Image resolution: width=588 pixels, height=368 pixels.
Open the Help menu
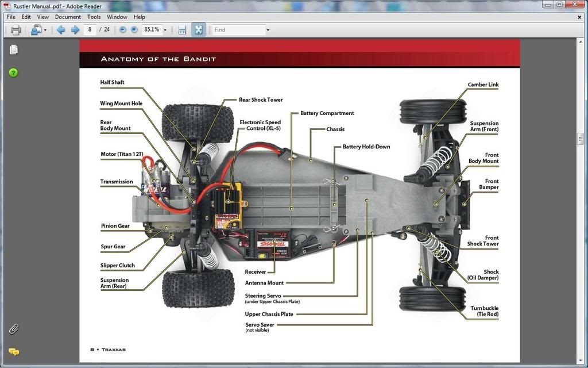point(139,17)
